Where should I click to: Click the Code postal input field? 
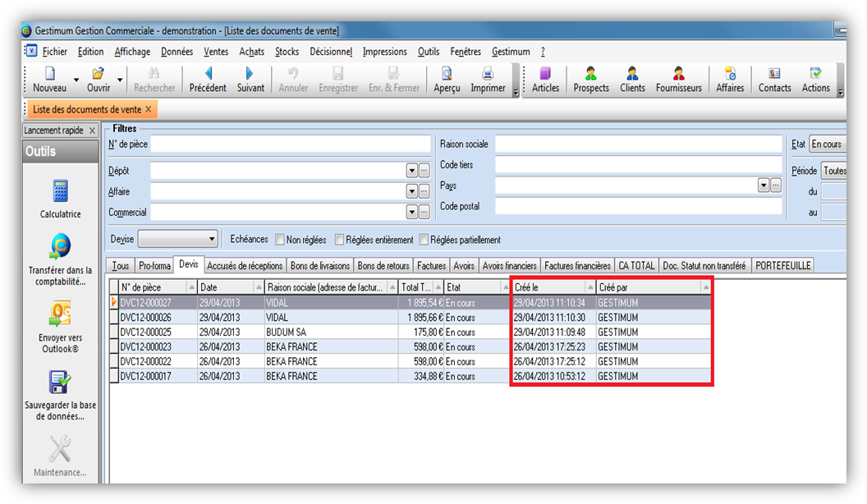click(x=639, y=206)
